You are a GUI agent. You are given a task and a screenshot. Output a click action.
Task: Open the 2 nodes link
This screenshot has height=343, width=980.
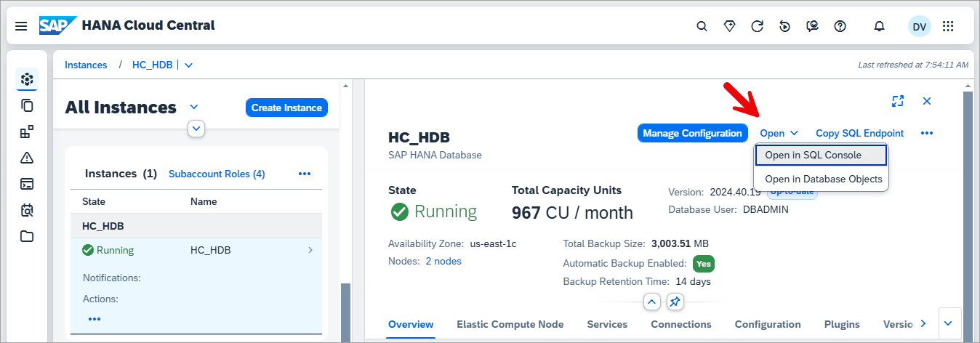tap(443, 261)
